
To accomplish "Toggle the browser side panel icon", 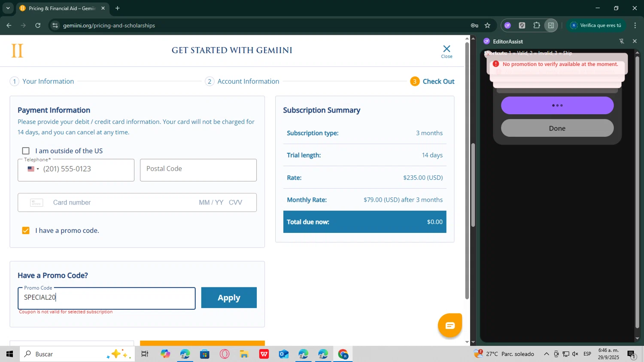I will (551, 25).
